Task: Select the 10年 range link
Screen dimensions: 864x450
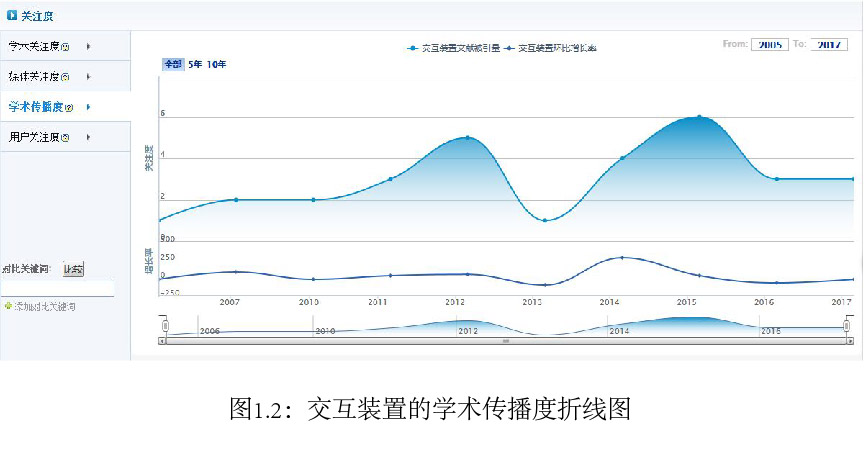Action: (x=216, y=64)
